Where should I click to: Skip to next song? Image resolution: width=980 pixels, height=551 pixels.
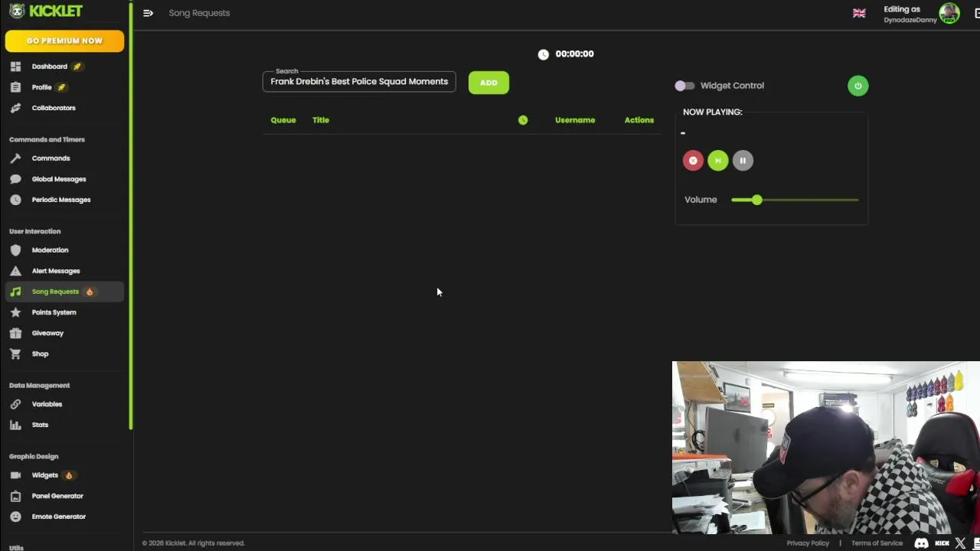[x=717, y=161]
